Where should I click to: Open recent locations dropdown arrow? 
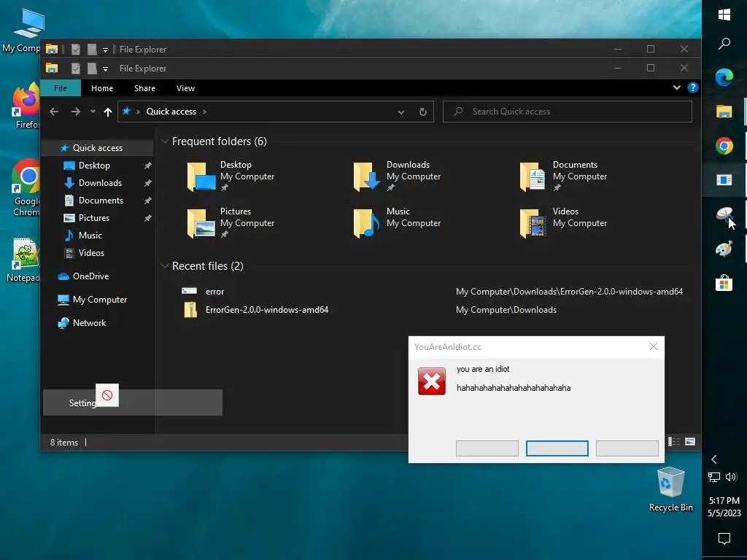coord(93,112)
